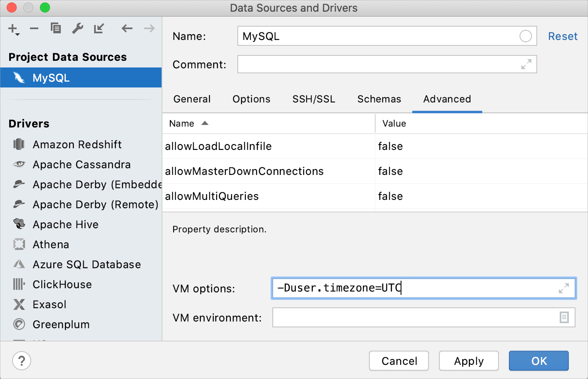The image size is (588, 379).
Task: Switch to the Options tab
Action: pos(252,99)
